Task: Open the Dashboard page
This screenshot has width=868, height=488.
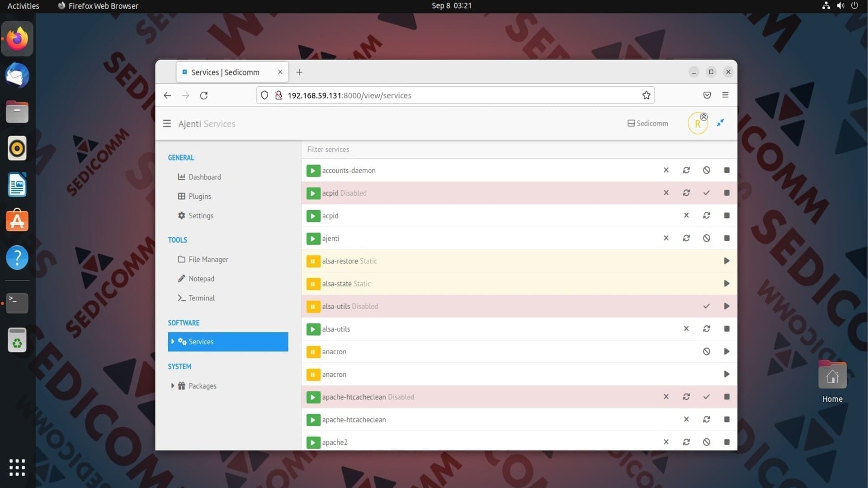Action: click(204, 177)
